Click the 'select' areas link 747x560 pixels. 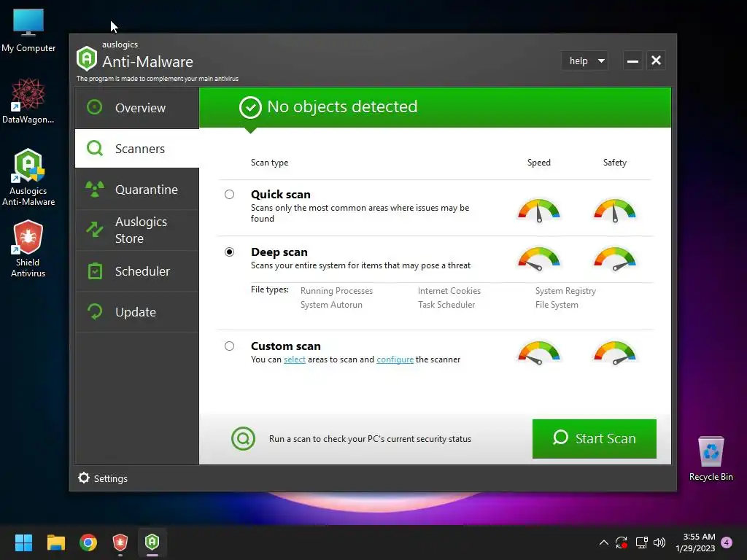pos(295,359)
